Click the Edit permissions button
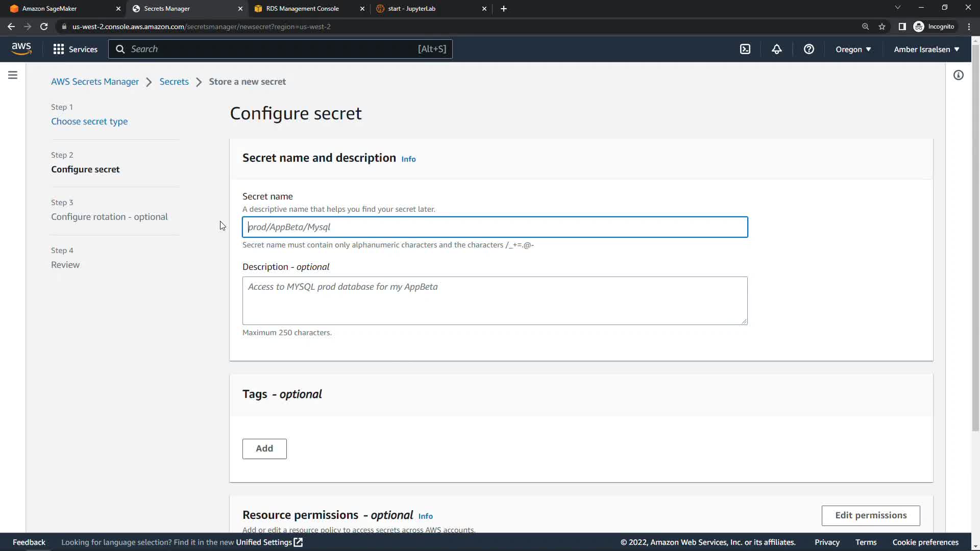Viewport: 980px width, 551px height. coord(870,515)
